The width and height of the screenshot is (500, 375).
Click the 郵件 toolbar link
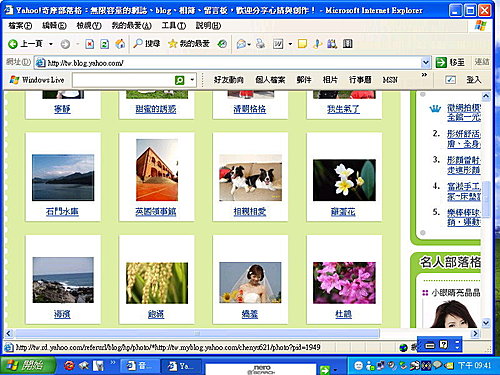(304, 80)
